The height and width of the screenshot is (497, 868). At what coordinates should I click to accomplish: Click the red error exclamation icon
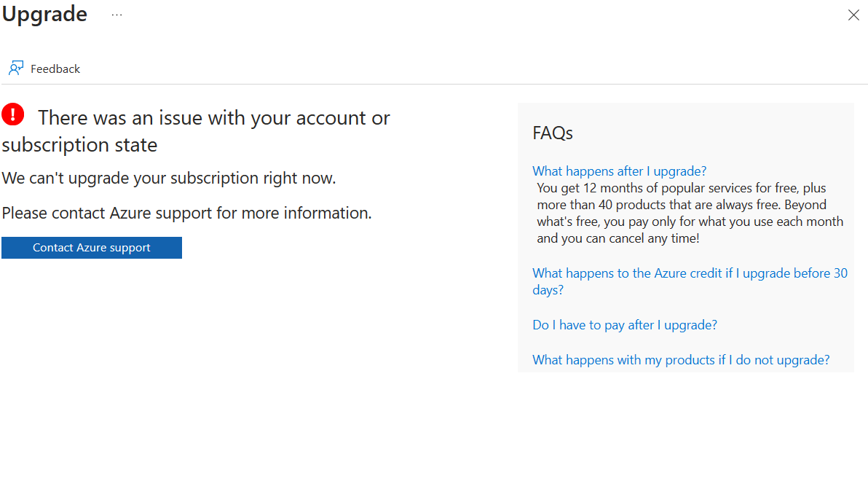pyautogui.click(x=12, y=114)
